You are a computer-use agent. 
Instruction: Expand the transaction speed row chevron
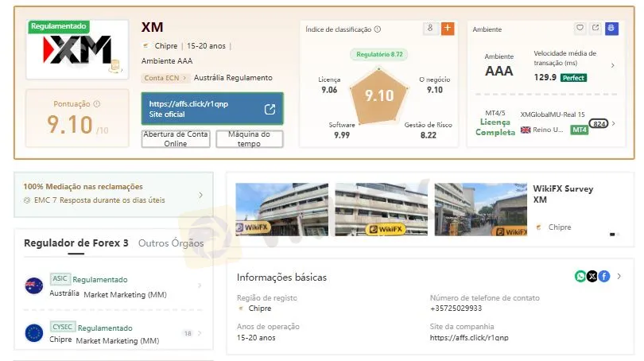coord(613,66)
